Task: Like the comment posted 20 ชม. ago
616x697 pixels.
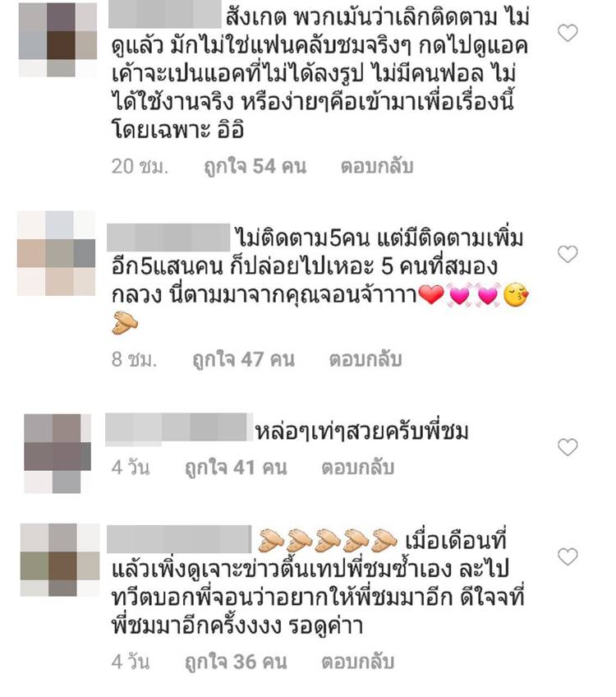Action: pos(568,34)
